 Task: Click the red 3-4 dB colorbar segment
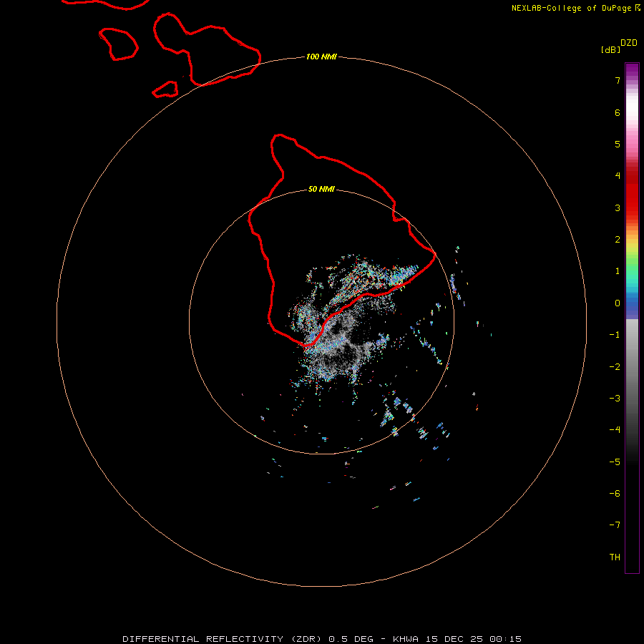click(632, 192)
